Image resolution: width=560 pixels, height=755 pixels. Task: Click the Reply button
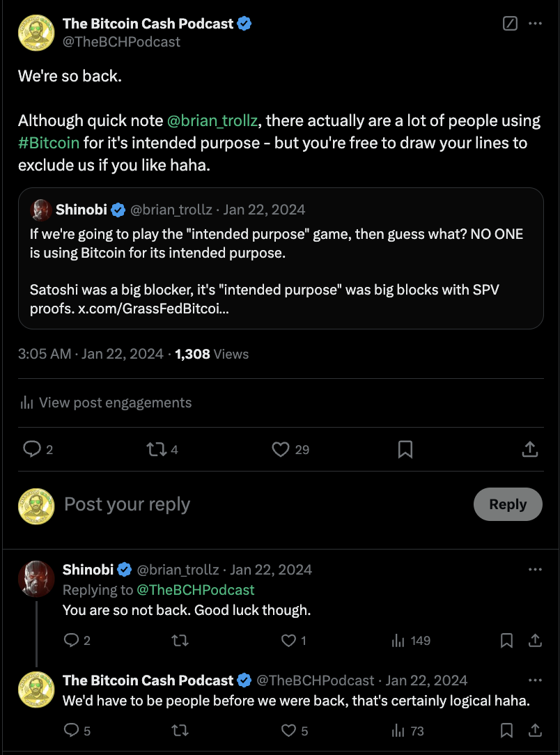point(508,504)
